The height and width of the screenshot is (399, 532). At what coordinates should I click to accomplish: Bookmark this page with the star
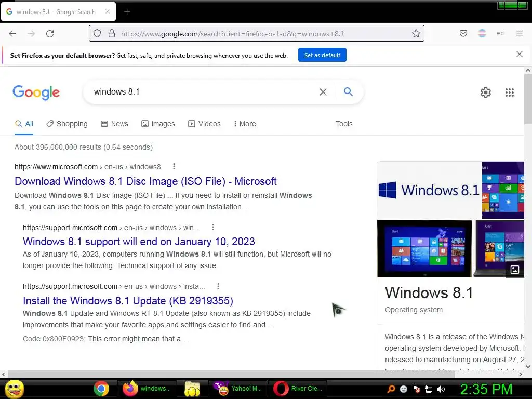tap(416, 33)
